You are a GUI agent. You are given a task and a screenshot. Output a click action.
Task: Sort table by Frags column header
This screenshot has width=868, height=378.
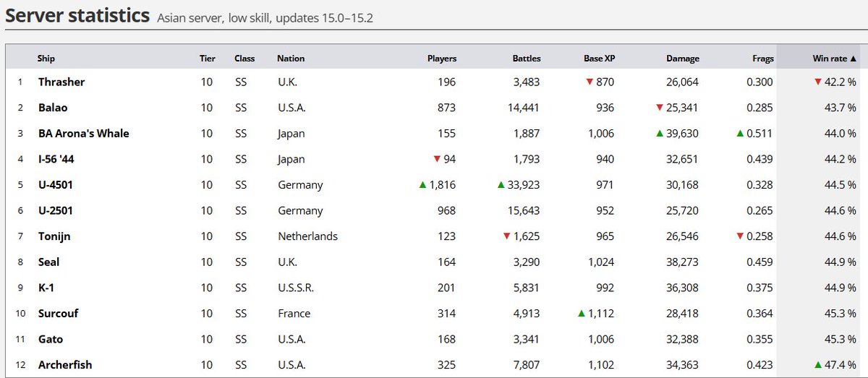pos(762,59)
